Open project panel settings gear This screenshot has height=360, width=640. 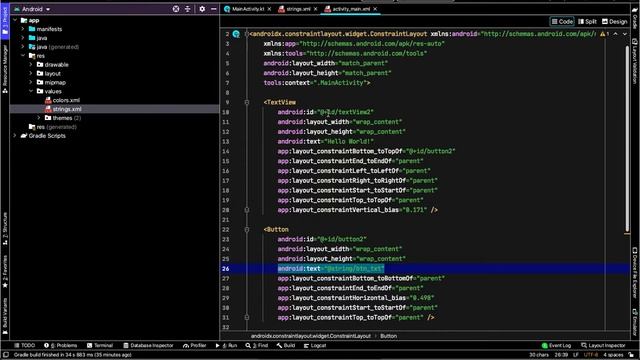(x=202, y=9)
